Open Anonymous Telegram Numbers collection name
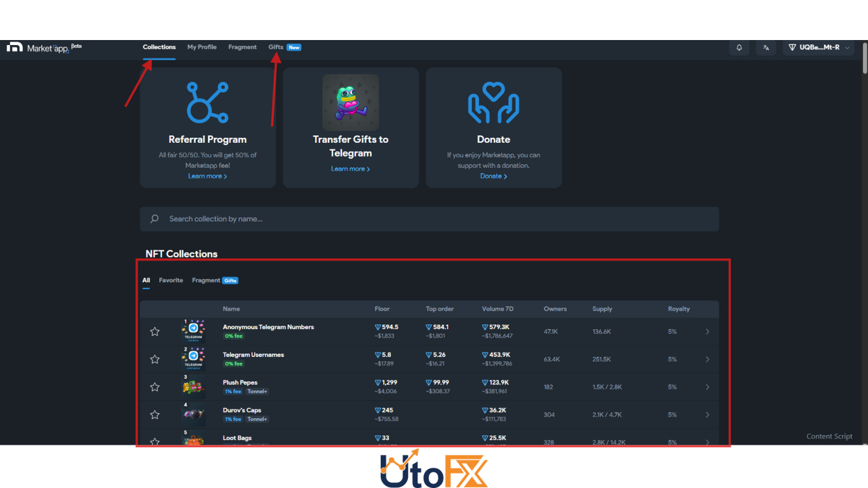This screenshot has height=488, width=868. pos(268,327)
